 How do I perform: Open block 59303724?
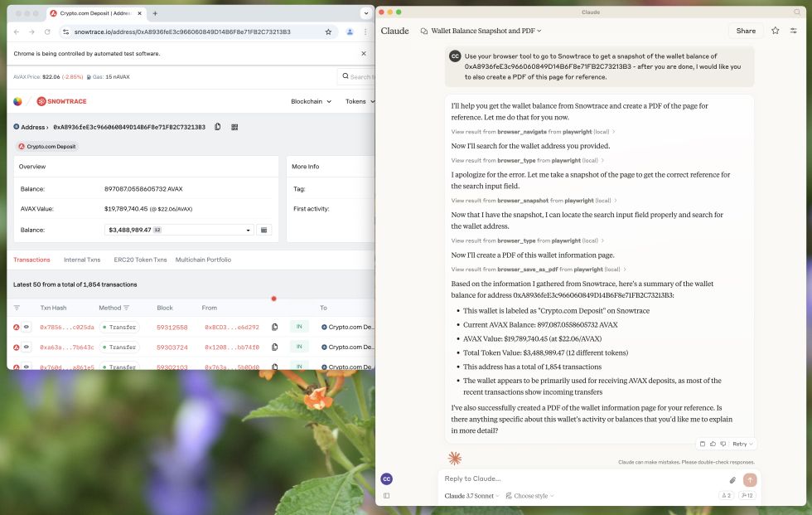(172, 347)
